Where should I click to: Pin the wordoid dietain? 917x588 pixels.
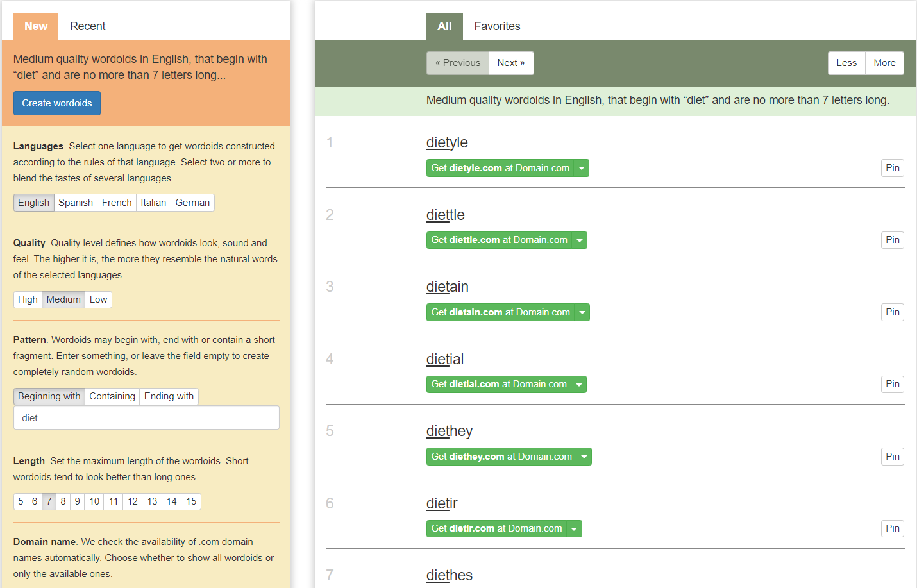(x=892, y=312)
